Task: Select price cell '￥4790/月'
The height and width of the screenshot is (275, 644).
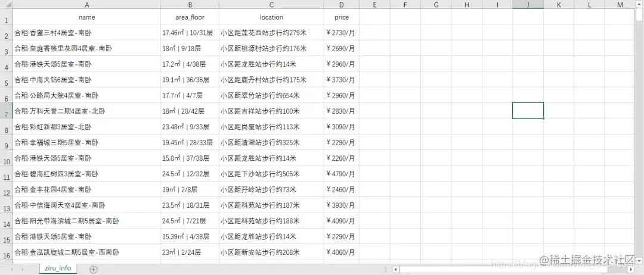Action: (x=341, y=174)
